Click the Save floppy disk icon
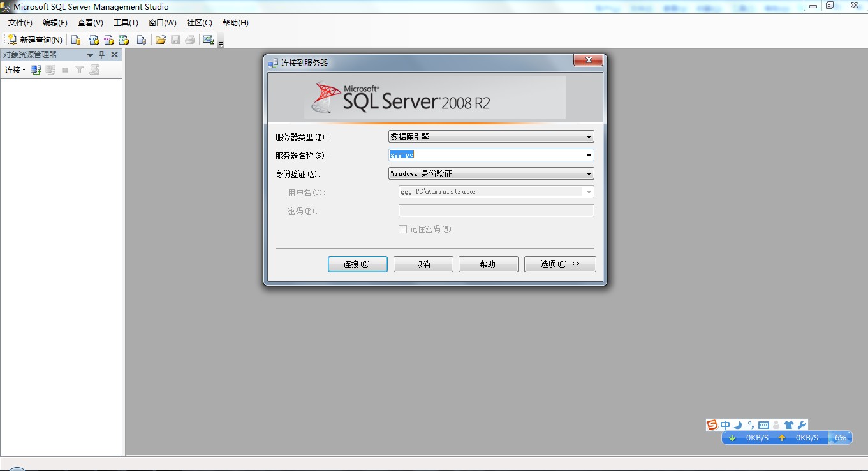Image resolution: width=868 pixels, height=471 pixels. [175, 40]
